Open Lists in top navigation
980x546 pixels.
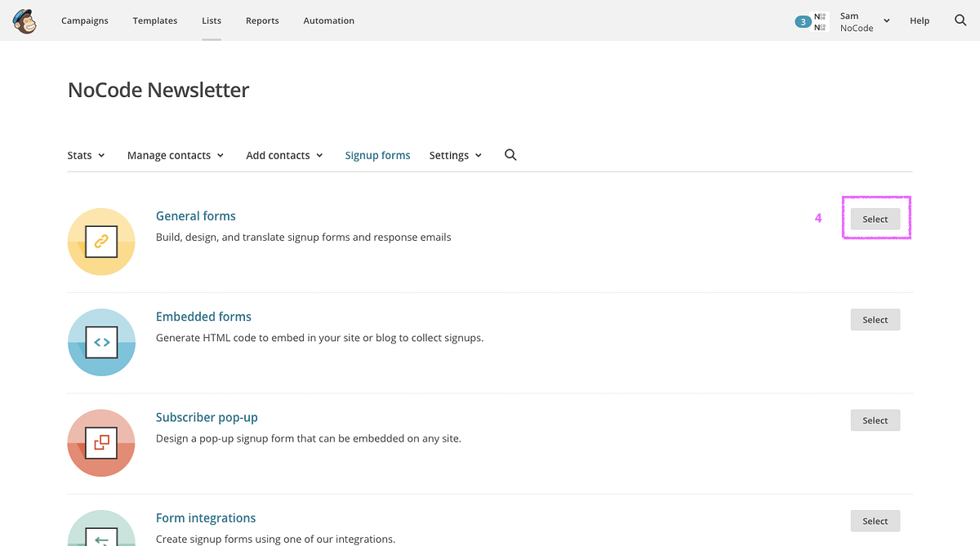click(212, 20)
